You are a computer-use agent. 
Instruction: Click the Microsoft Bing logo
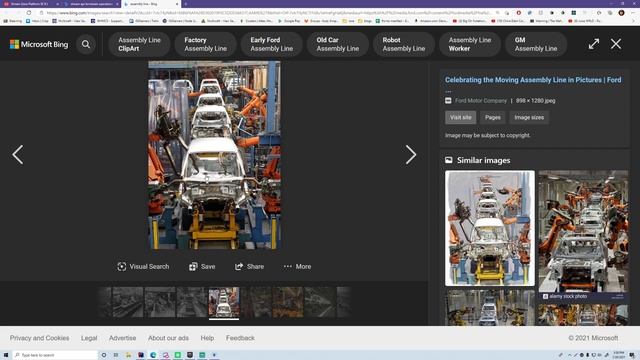pyautogui.click(x=39, y=44)
